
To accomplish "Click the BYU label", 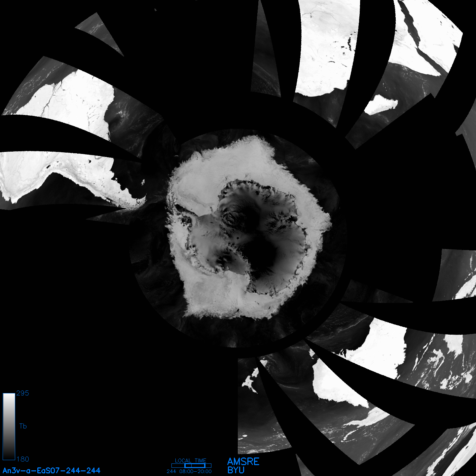I will (x=236, y=470).
